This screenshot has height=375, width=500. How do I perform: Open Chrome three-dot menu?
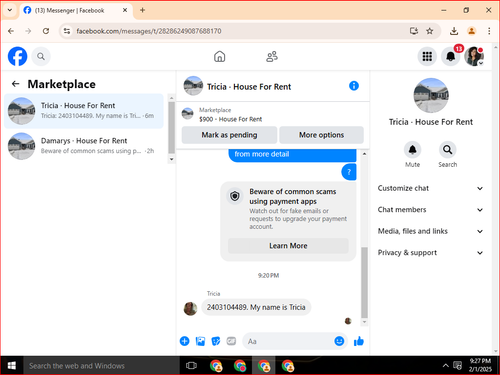click(x=489, y=31)
